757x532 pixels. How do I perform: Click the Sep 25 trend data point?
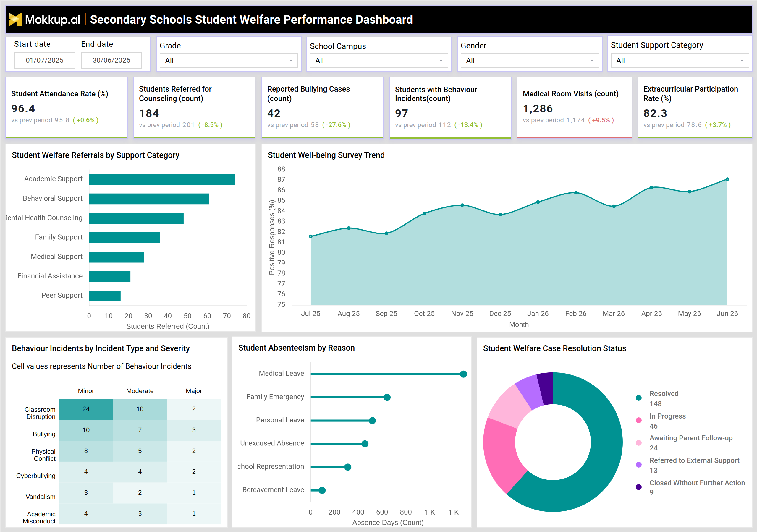pos(386,233)
